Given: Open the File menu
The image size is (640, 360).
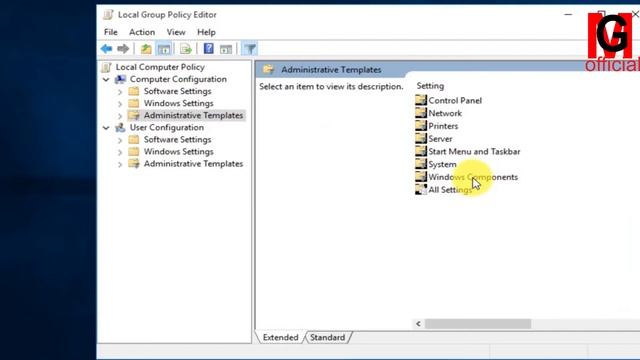Looking at the screenshot, I should coord(111,32).
